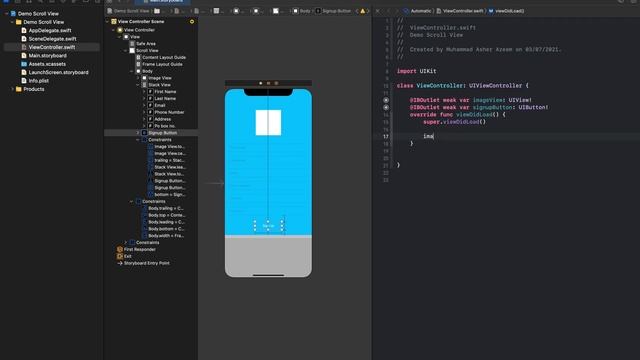Click the white image view on canvas
This screenshot has width=640, height=360.
click(268, 122)
